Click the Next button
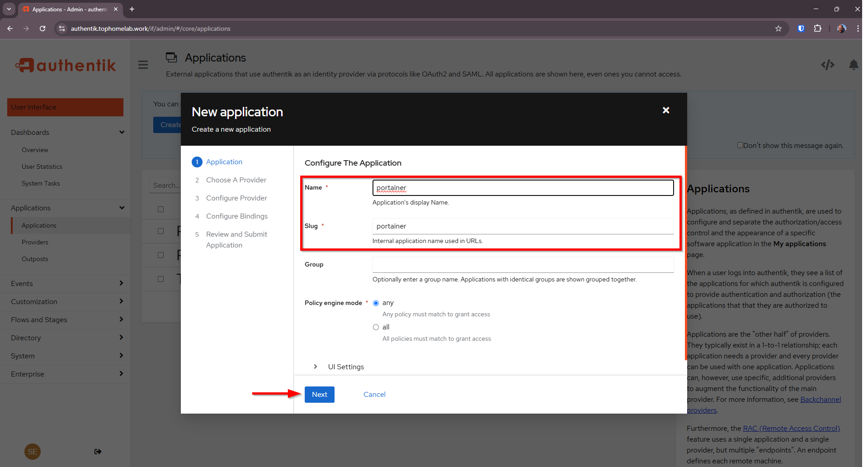Image resolution: width=868 pixels, height=467 pixels. (319, 395)
